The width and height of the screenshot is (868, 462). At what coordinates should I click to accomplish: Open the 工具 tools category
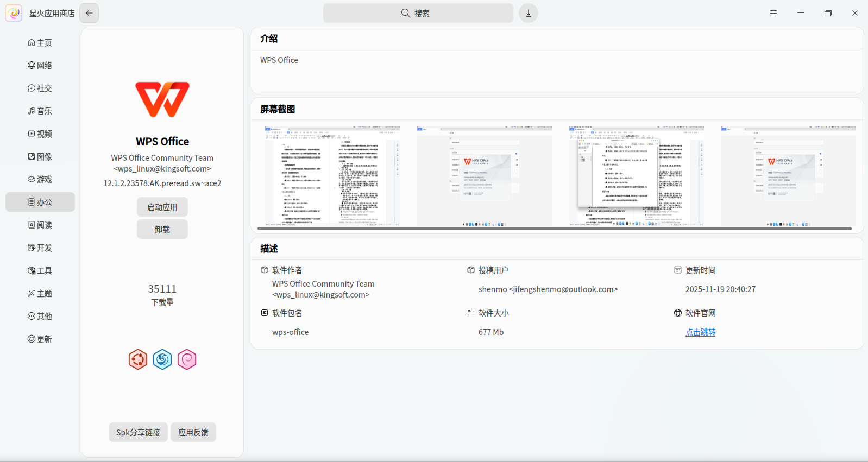coord(40,270)
